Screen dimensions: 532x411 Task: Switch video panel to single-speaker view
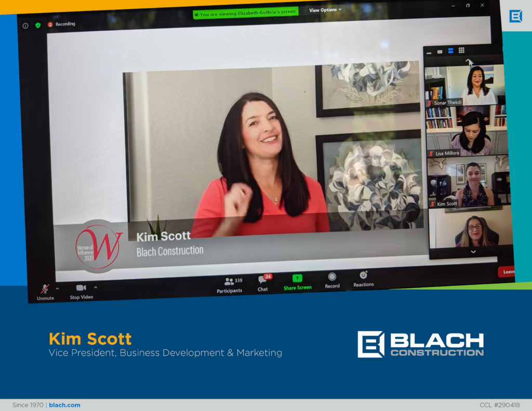(x=440, y=51)
